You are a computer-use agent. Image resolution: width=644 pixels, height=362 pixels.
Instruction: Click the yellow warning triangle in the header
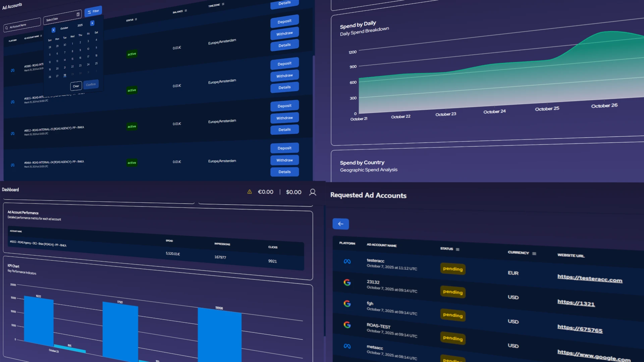pos(249,192)
